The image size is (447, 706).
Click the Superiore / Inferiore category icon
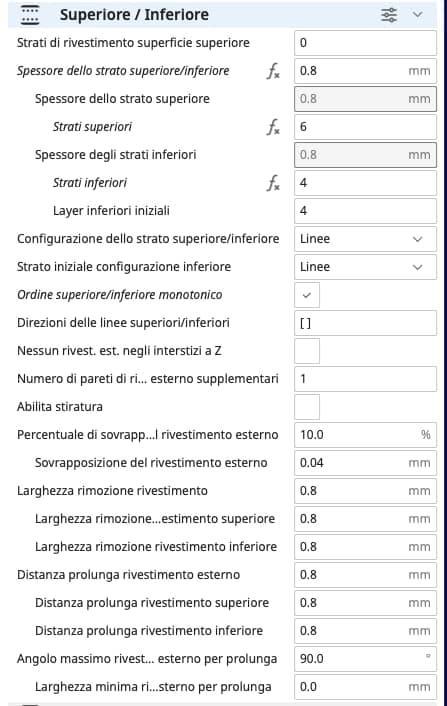30,15
